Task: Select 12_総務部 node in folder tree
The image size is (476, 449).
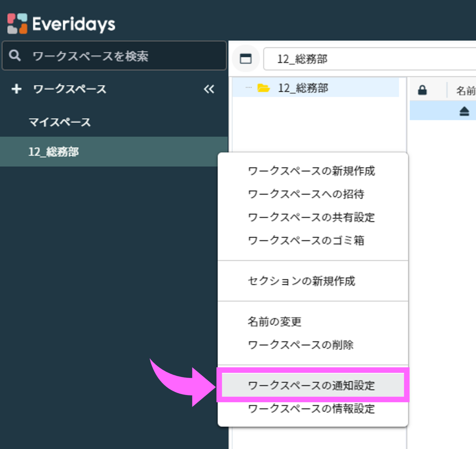Action: [x=303, y=88]
